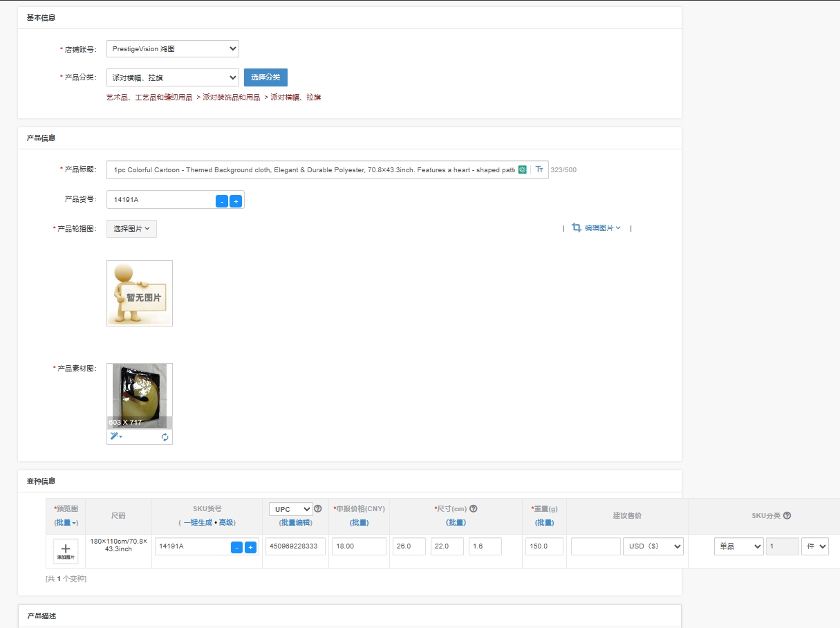Click the text format (Tт) icon in the title field
Viewport: 840px width, 628px height.
coord(539,169)
